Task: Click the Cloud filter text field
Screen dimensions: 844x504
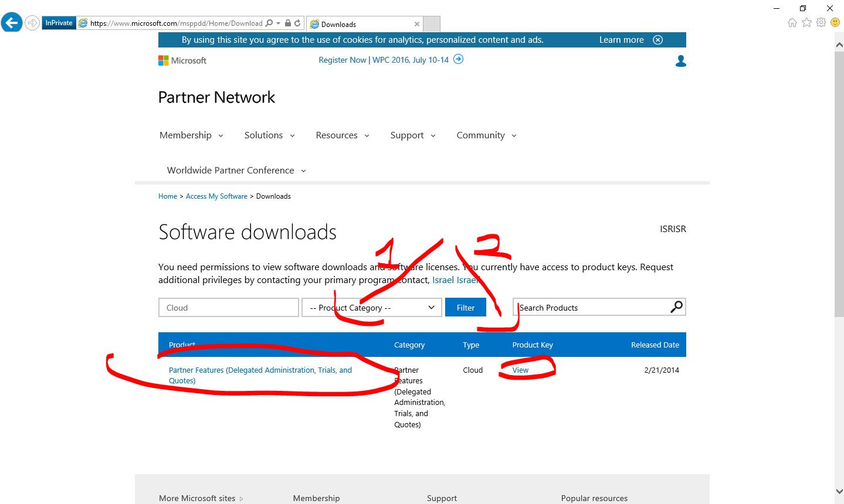Action: click(229, 308)
